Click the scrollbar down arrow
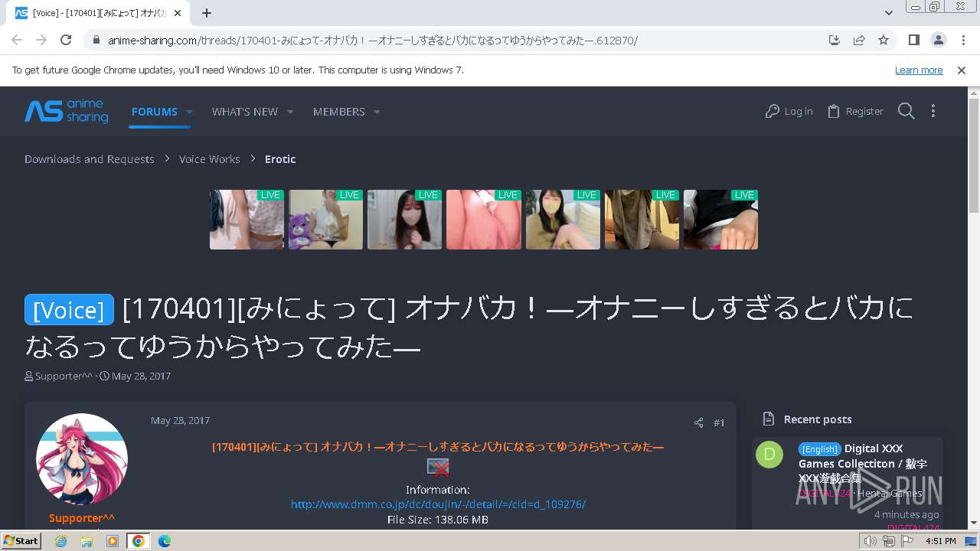 pyautogui.click(x=973, y=523)
